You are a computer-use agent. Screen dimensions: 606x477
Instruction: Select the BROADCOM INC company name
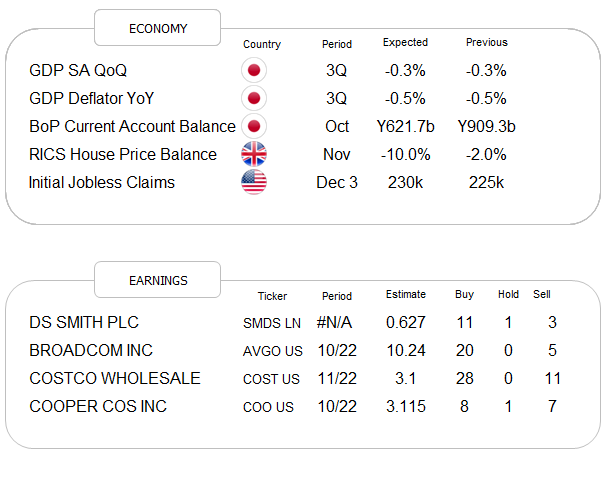point(91,351)
